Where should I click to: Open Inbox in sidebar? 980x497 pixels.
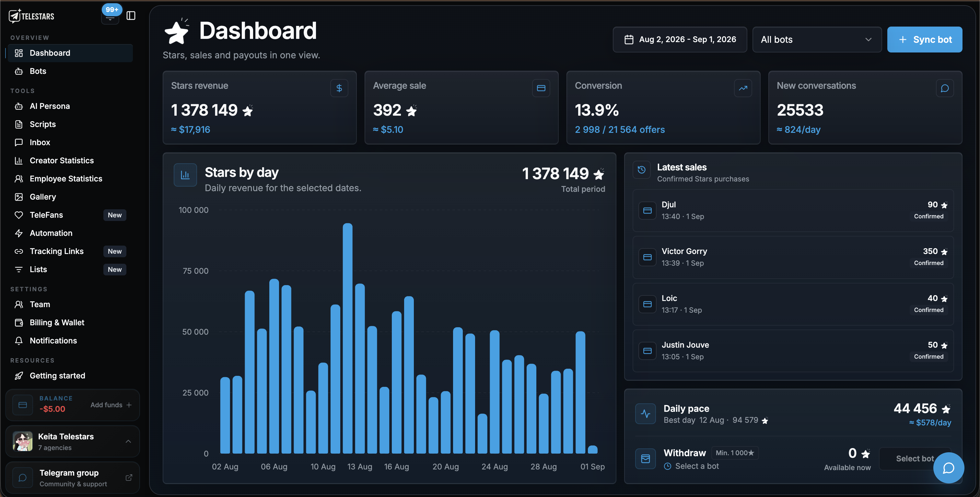click(70, 142)
